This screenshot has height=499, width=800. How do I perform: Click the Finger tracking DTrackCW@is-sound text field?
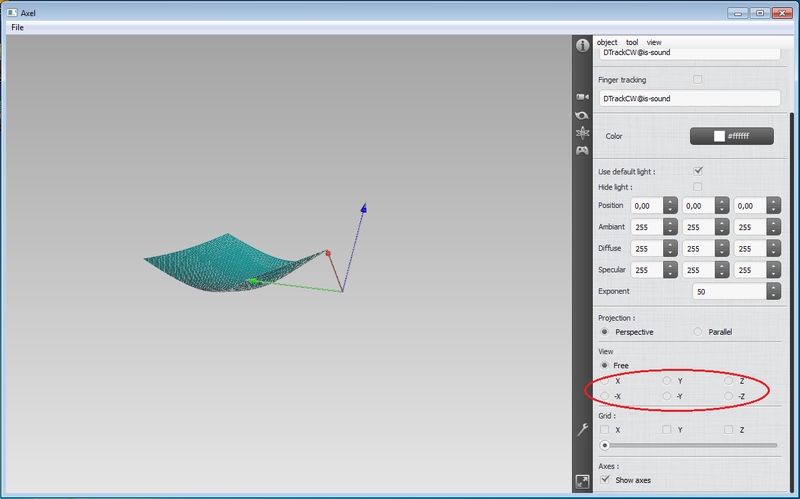pos(688,98)
